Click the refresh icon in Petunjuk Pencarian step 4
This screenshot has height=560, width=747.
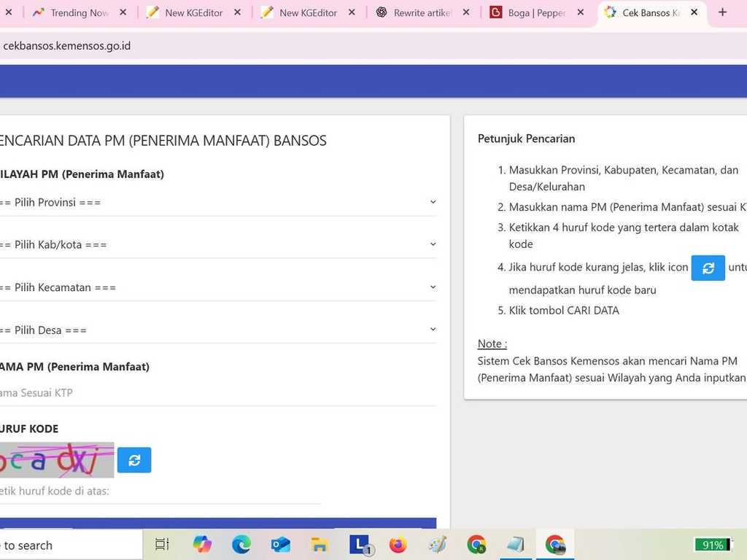708,268
